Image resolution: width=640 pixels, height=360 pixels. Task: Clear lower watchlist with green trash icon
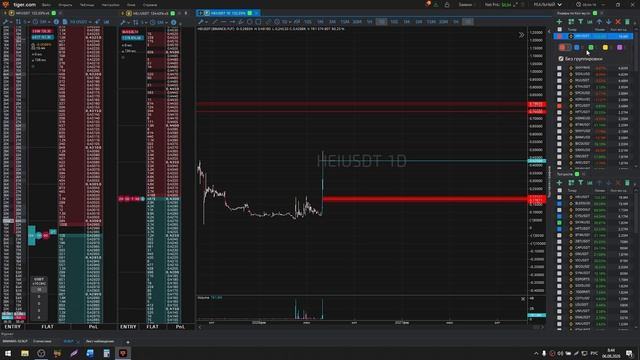(x=627, y=182)
